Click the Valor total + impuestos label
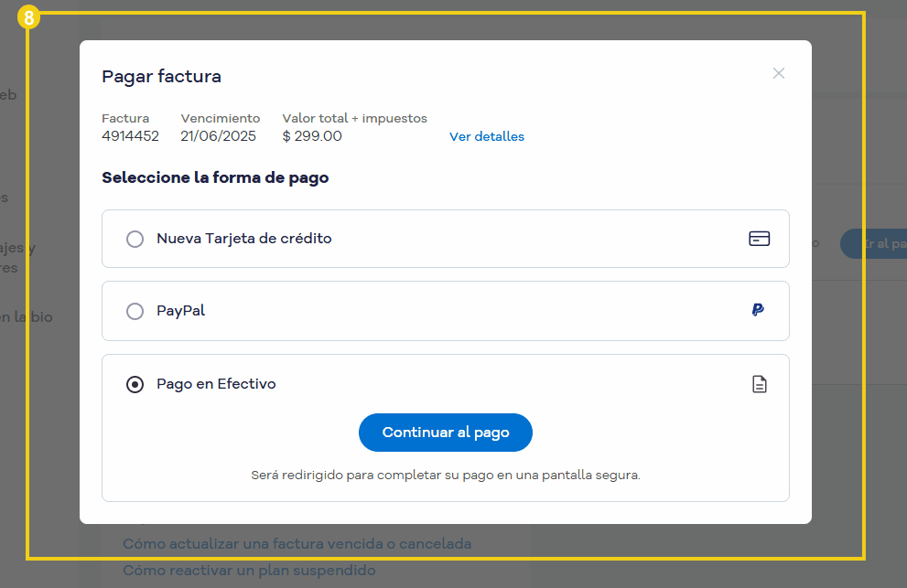Viewport: 907px width, 588px height. (x=354, y=119)
